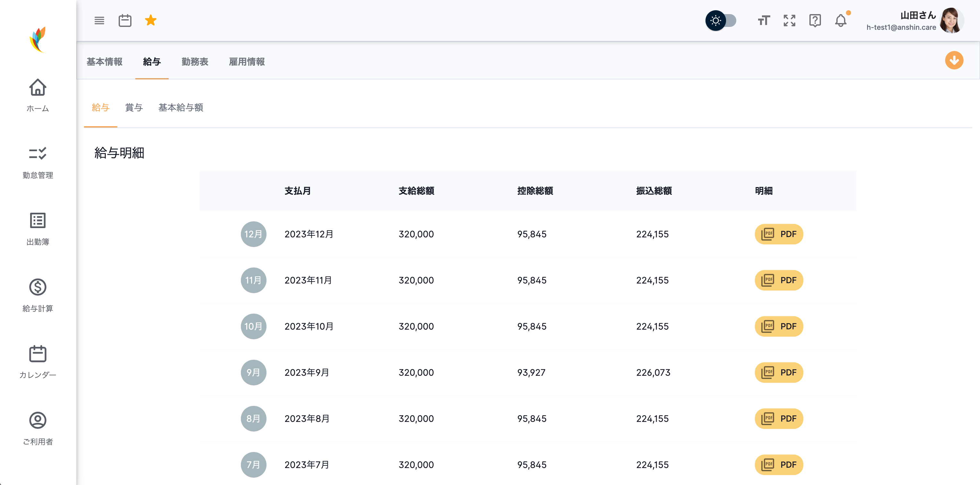Go to ホーム in the sidebar
This screenshot has height=485, width=980.
(x=38, y=95)
